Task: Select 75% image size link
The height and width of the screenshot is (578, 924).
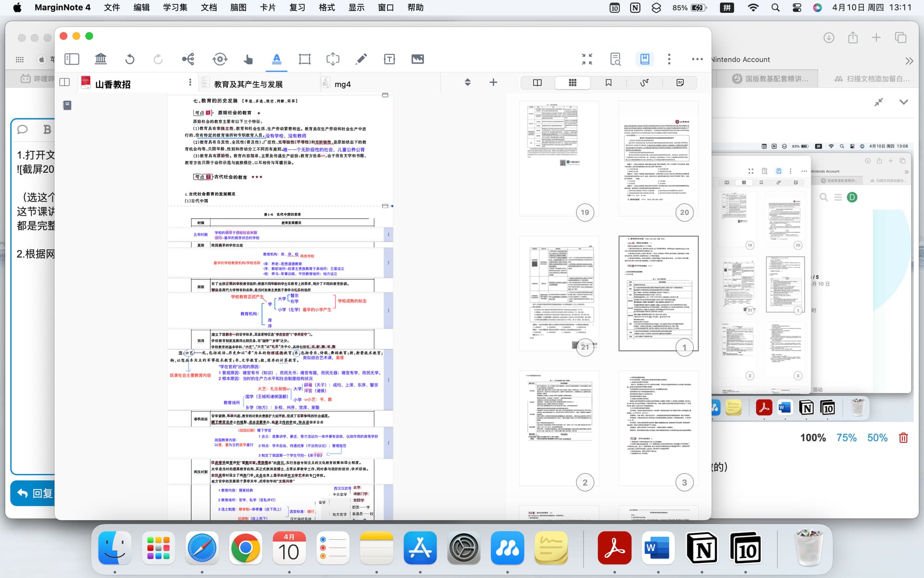Action: 846,438
